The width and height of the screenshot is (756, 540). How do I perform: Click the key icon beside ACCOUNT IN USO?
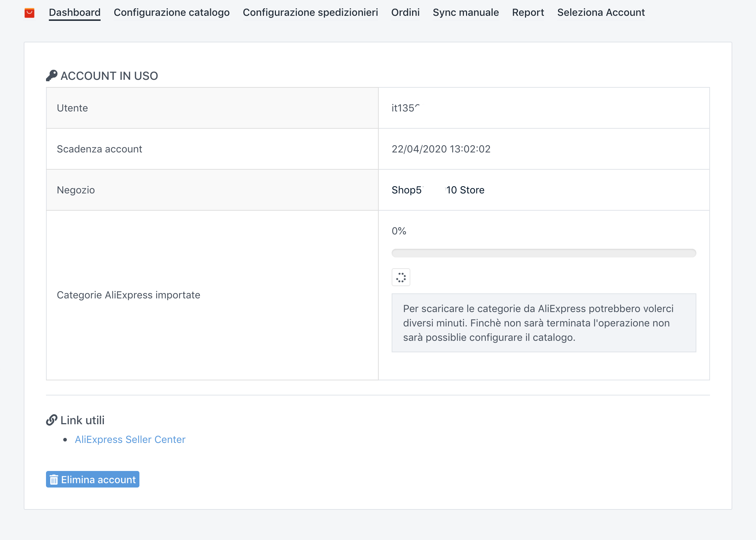[x=52, y=75]
